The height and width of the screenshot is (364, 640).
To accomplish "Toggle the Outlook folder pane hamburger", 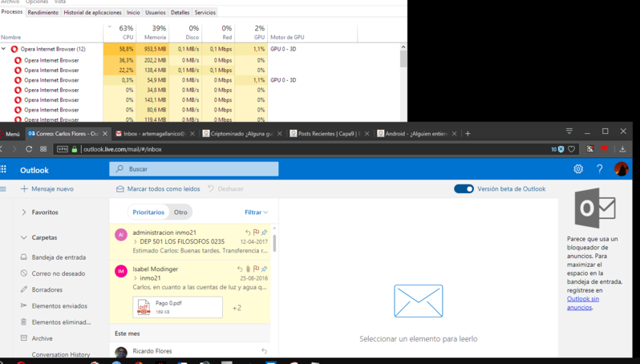I will (3, 189).
